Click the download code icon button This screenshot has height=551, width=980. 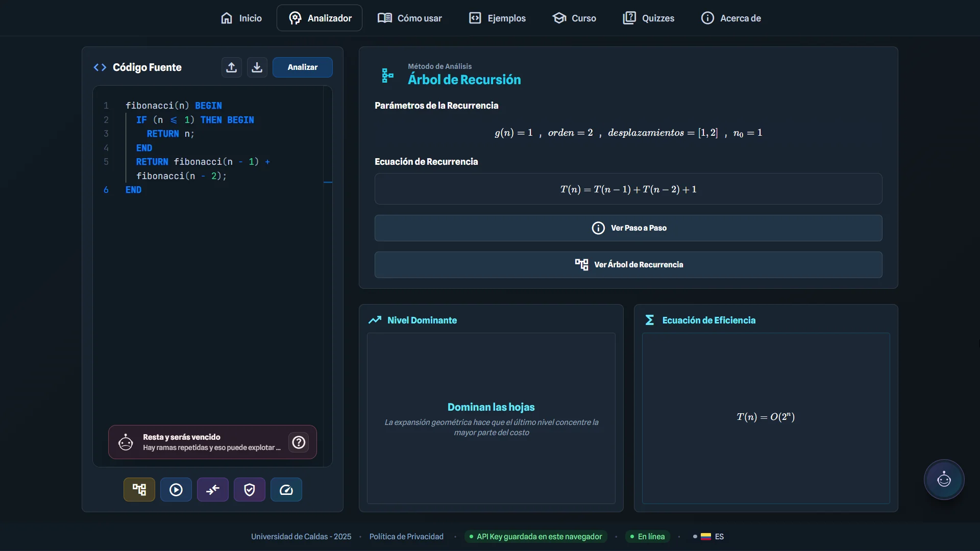257,67
